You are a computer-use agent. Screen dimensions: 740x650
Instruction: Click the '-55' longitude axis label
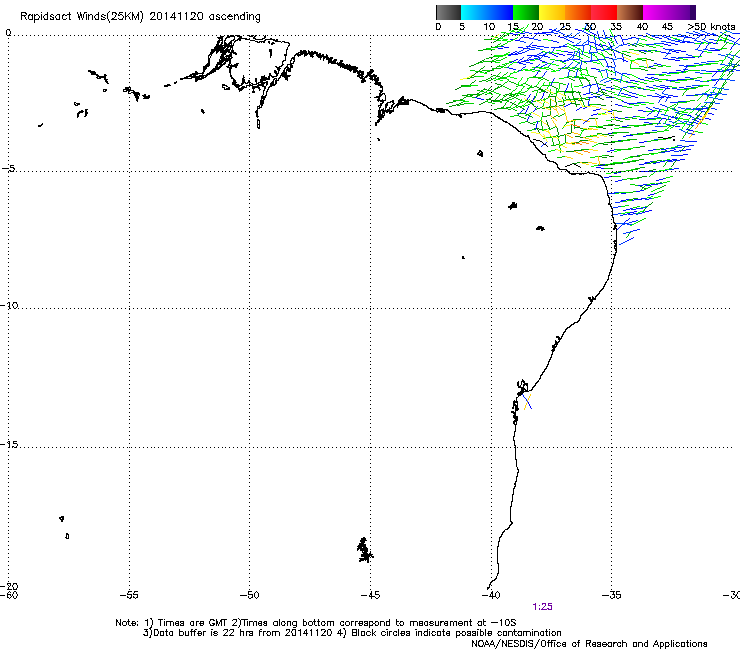click(129, 595)
